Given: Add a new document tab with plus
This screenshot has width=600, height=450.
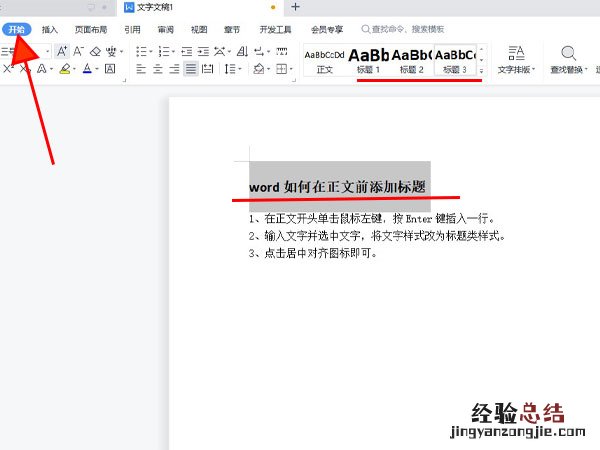Looking at the screenshot, I should click(x=295, y=7).
